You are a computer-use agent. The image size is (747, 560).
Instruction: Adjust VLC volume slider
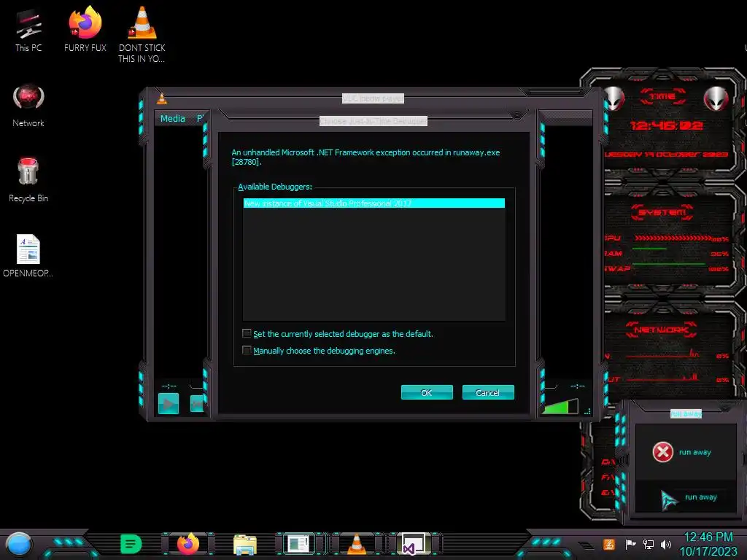[x=560, y=406]
